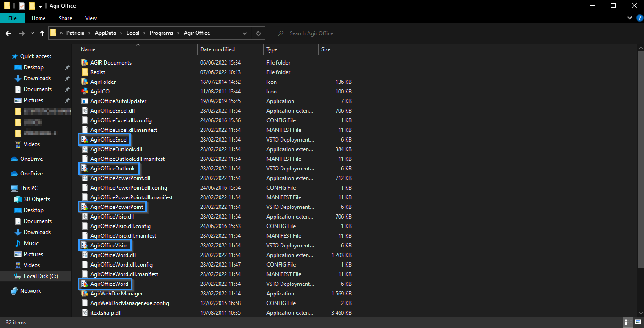Select AgirOfficeWord.dll file name
644x328 pixels.
(x=113, y=255)
